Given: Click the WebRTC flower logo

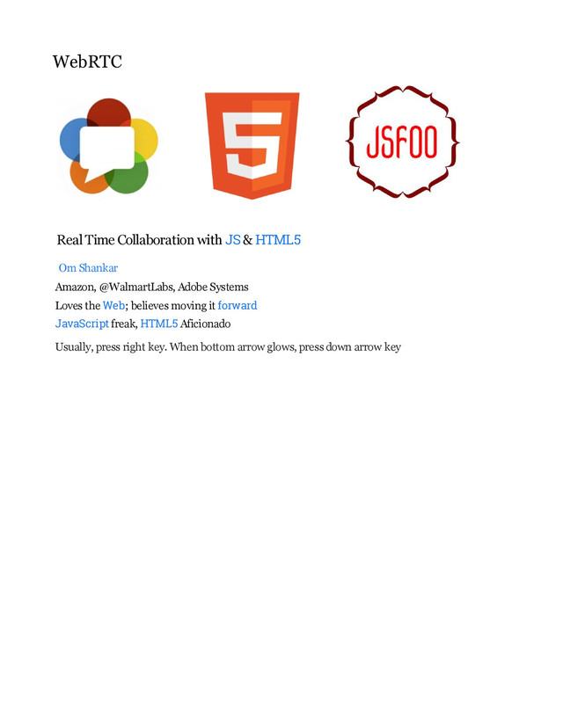Looking at the screenshot, I should (109, 146).
